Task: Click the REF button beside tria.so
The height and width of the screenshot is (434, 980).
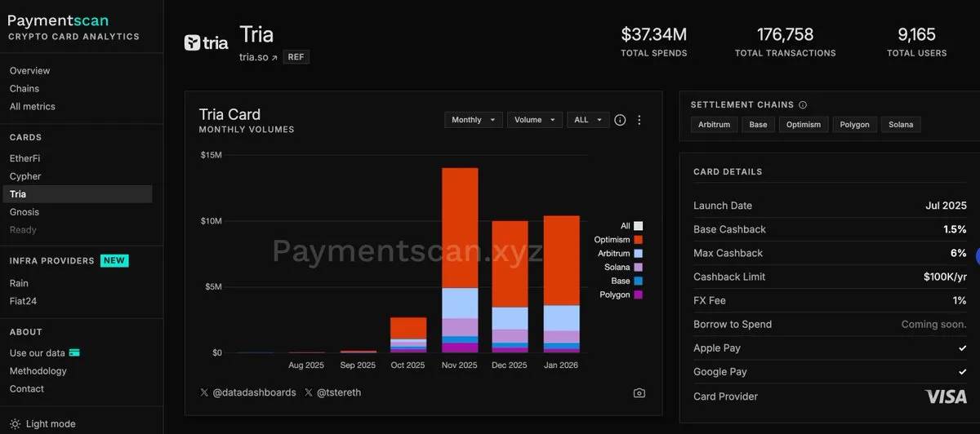Action: 296,57
